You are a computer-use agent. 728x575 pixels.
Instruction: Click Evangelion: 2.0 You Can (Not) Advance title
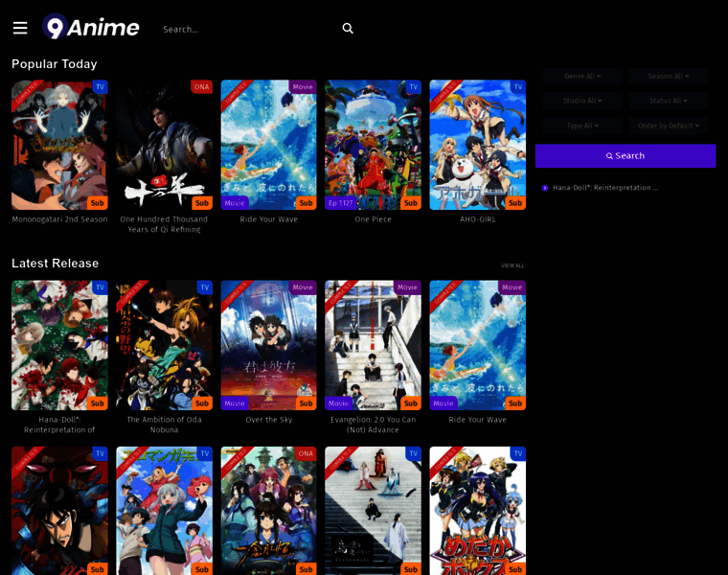click(x=374, y=425)
